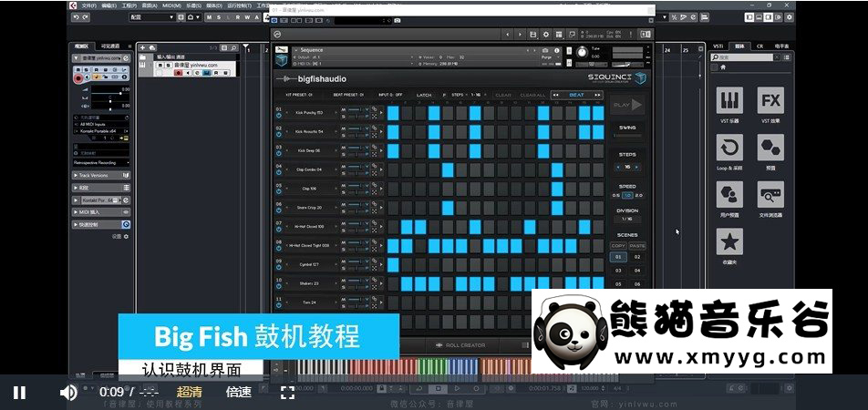
Task: Click scenes PASTE button
Action: [637, 246]
